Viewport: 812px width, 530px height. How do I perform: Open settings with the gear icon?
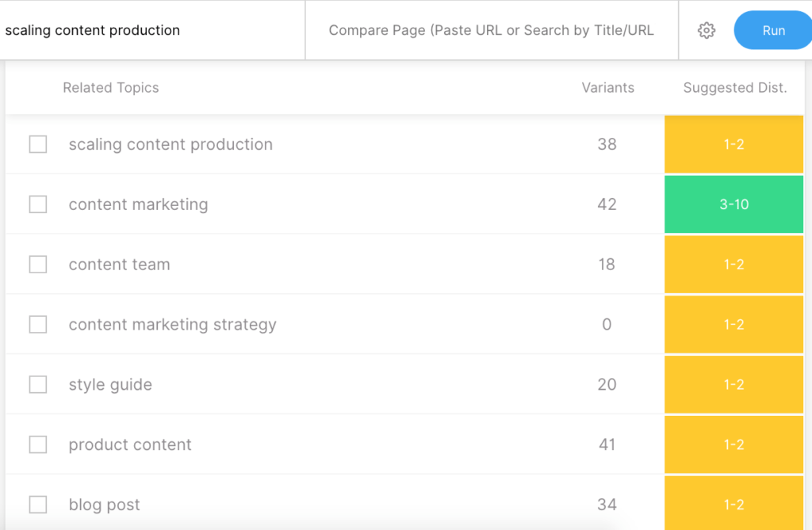[706, 31]
